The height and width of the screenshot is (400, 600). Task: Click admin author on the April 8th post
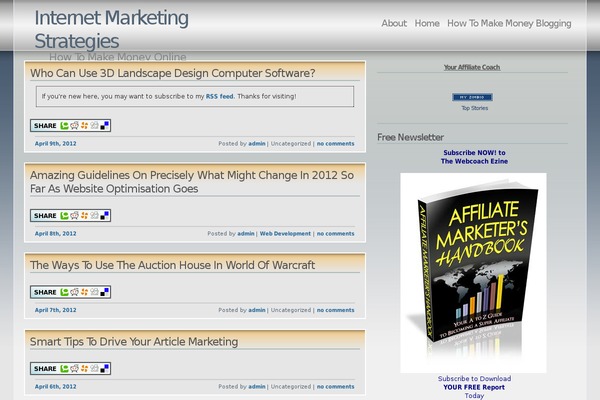(x=246, y=233)
